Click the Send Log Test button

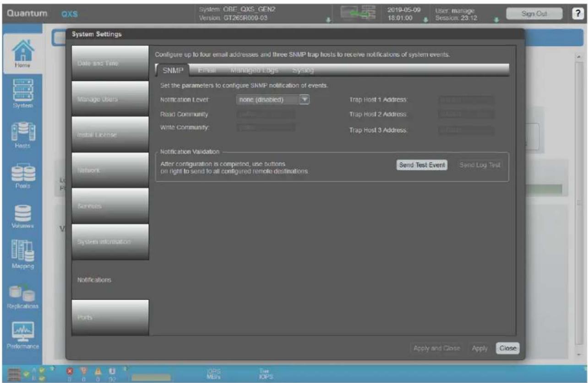point(479,165)
